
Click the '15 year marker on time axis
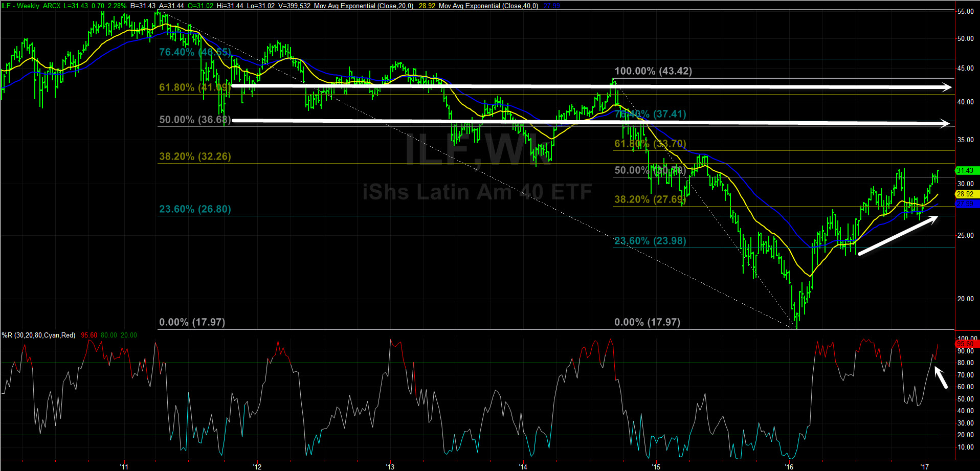click(x=656, y=466)
